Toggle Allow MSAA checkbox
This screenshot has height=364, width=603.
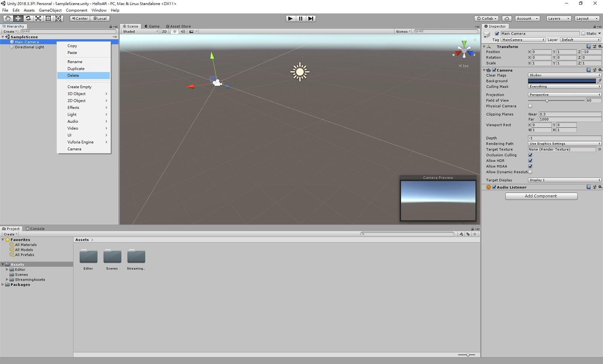click(x=530, y=166)
